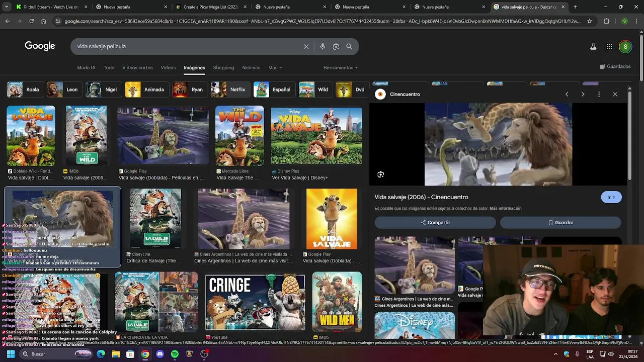Open the Google apps grid
This screenshot has height=362, width=644.
pos(609,46)
